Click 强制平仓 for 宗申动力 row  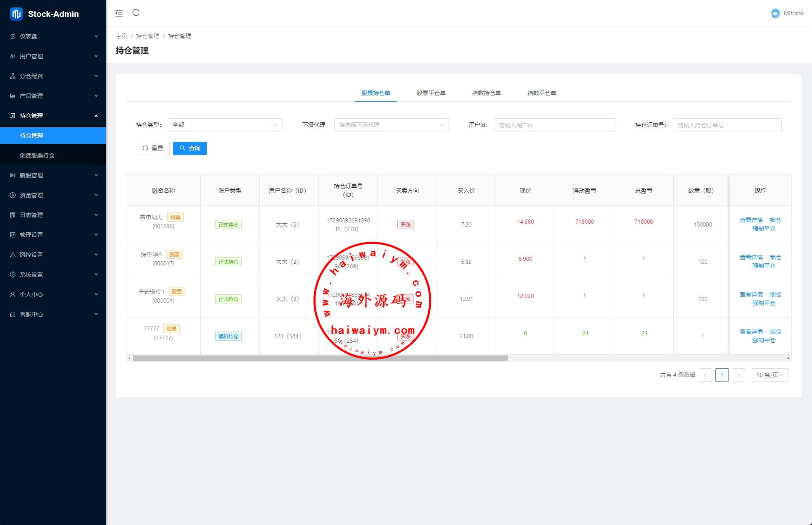click(763, 229)
